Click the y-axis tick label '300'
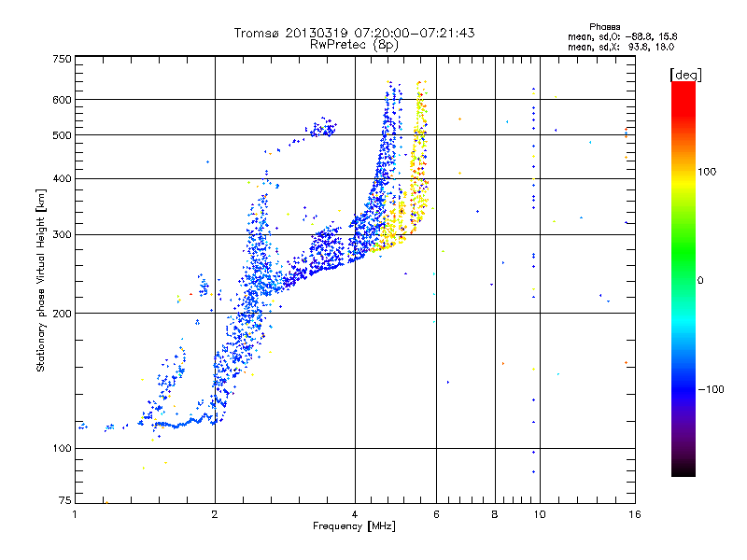Image resolution: width=747 pixels, height=560 pixels. (x=62, y=235)
